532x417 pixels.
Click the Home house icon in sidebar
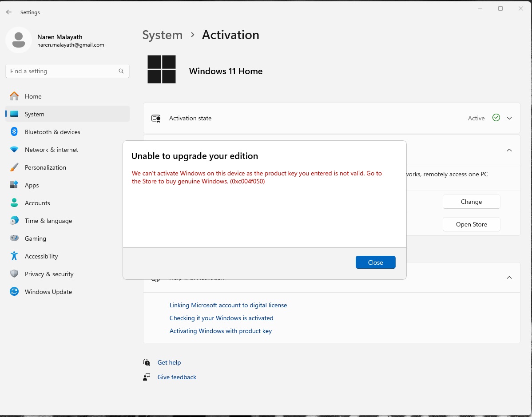(14, 96)
